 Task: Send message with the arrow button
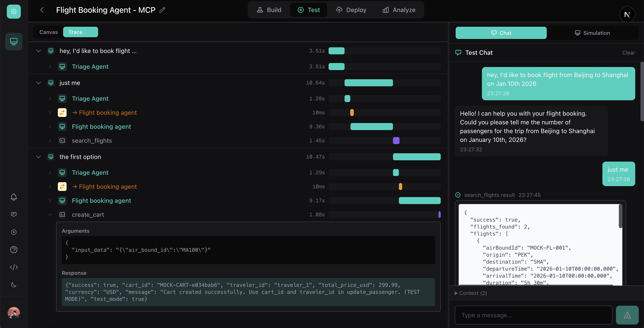click(x=627, y=315)
